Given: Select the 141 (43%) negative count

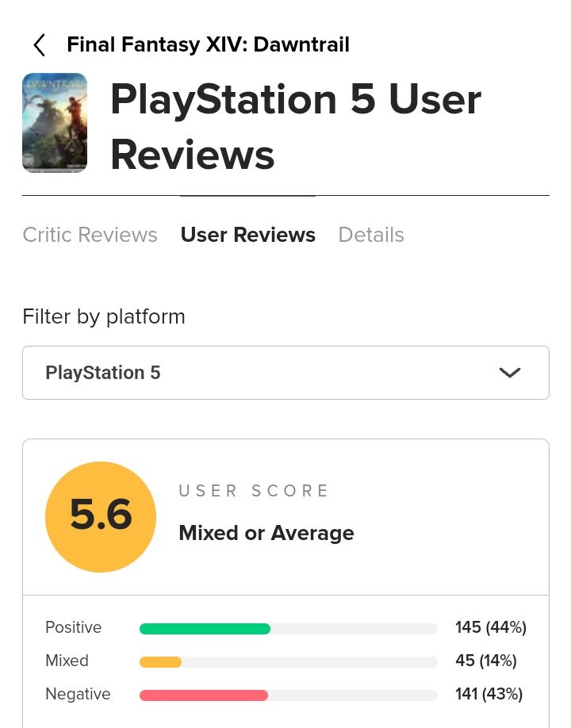Looking at the screenshot, I should pos(489,694).
